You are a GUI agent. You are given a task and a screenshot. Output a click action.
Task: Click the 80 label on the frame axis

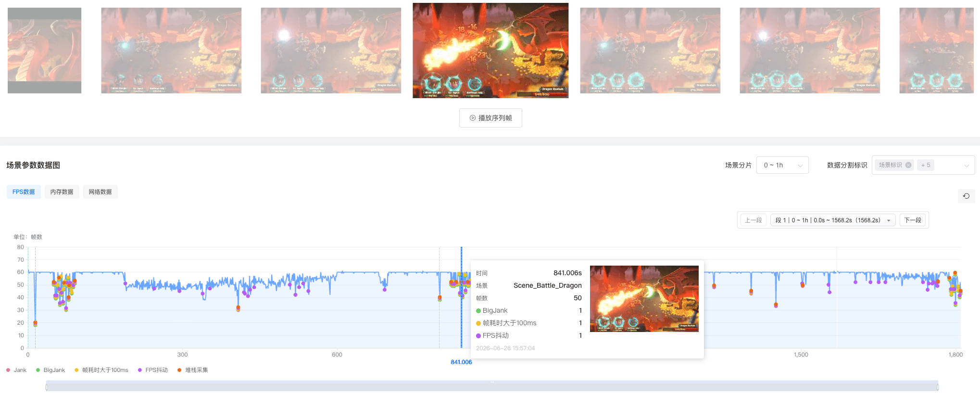[x=20, y=247]
